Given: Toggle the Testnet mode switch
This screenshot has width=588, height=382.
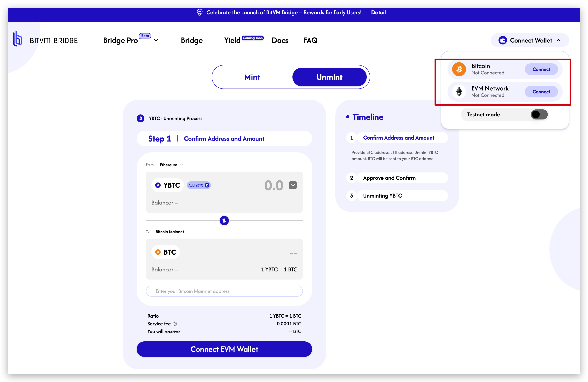Looking at the screenshot, I should tap(539, 114).
